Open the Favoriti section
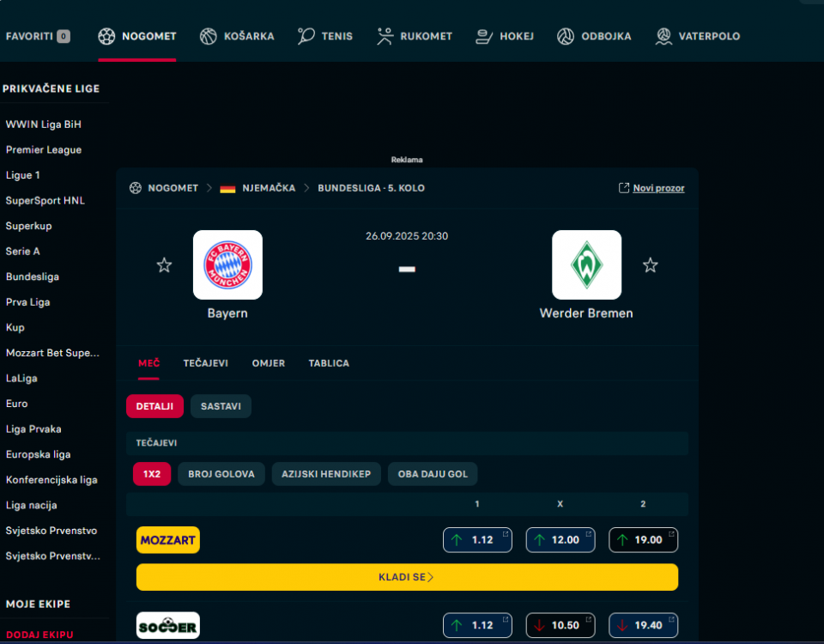This screenshot has height=644, width=824. coord(38,36)
